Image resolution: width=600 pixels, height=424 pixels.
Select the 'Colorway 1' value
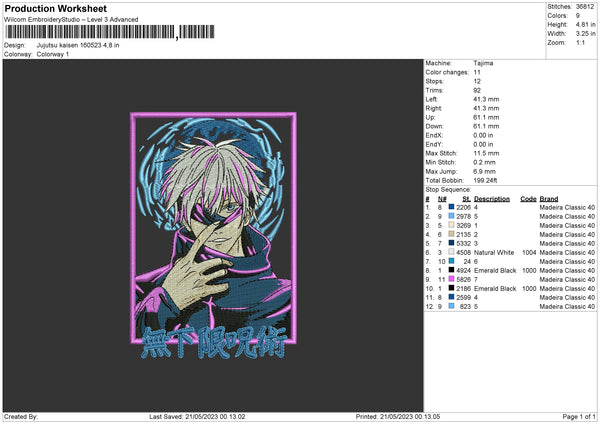pos(53,54)
